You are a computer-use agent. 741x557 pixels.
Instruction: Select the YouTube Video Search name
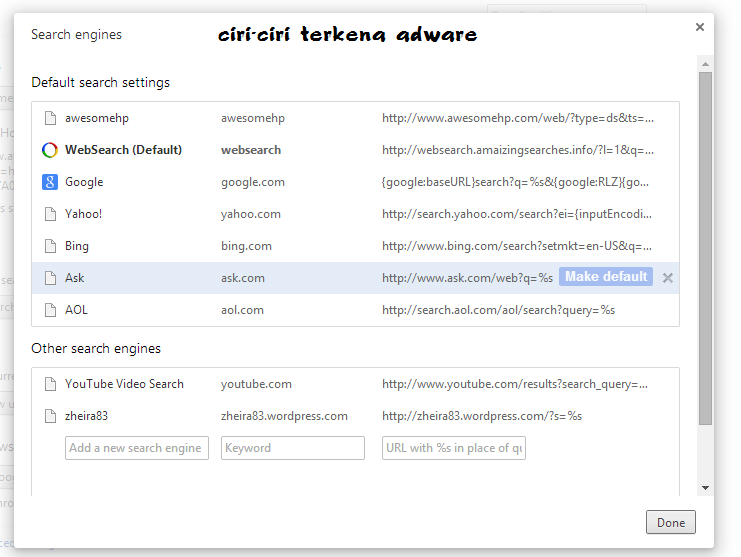[x=124, y=384]
